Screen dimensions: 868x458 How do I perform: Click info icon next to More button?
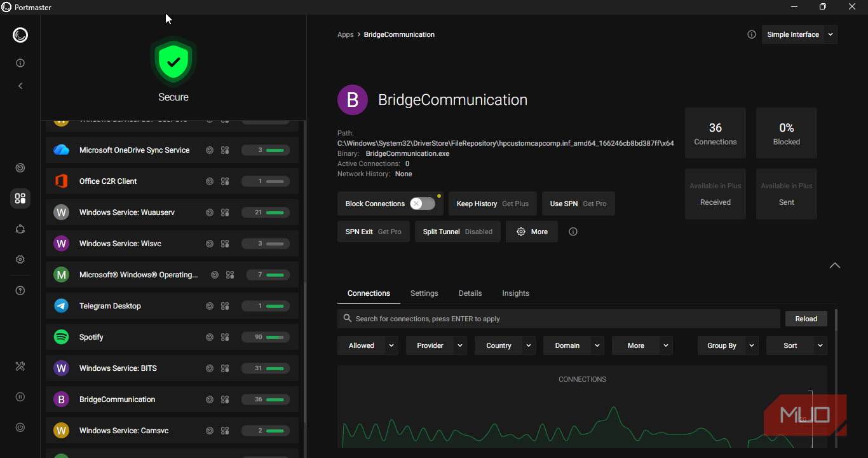pyautogui.click(x=573, y=232)
